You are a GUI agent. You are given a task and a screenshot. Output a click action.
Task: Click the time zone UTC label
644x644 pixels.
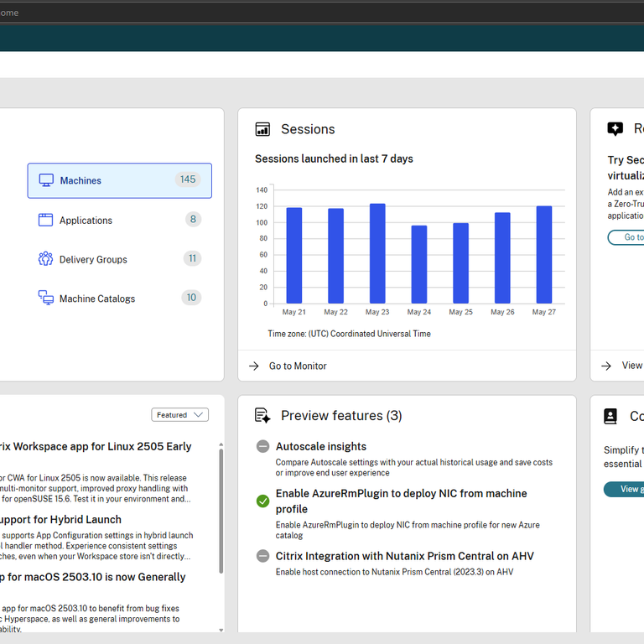coord(349,334)
